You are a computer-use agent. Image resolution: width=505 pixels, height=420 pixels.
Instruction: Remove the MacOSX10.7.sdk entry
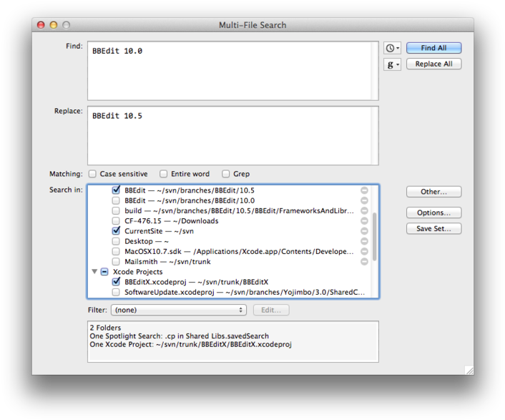coord(364,252)
